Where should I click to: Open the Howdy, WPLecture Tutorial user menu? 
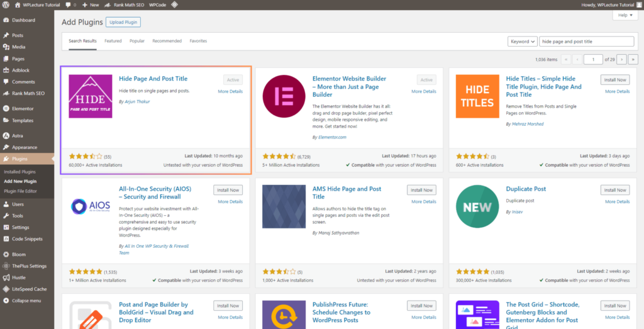(x=611, y=5)
